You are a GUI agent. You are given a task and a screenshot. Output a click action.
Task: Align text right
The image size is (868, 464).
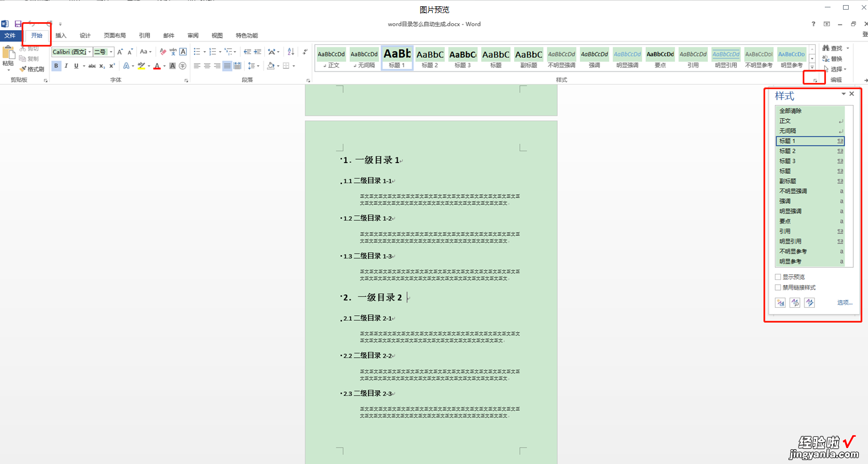[x=217, y=66]
